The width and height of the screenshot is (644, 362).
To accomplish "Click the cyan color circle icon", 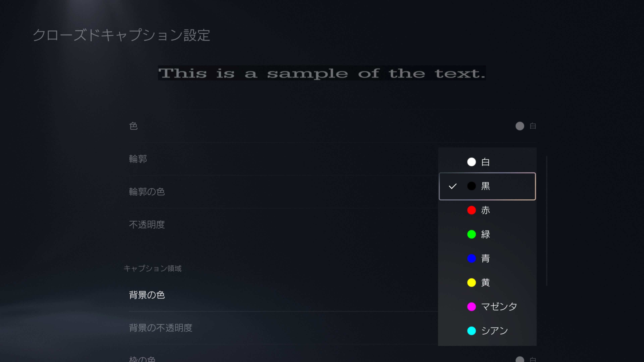I will pyautogui.click(x=471, y=331).
